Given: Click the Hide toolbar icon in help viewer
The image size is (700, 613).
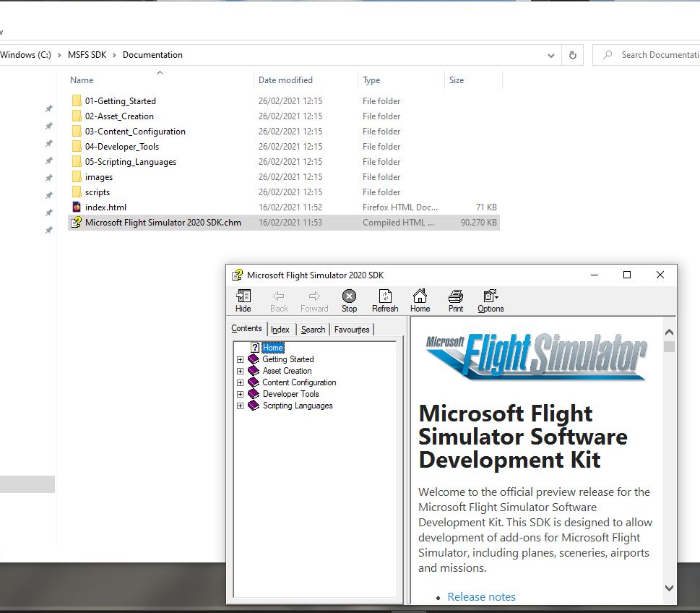Looking at the screenshot, I should click(x=243, y=301).
